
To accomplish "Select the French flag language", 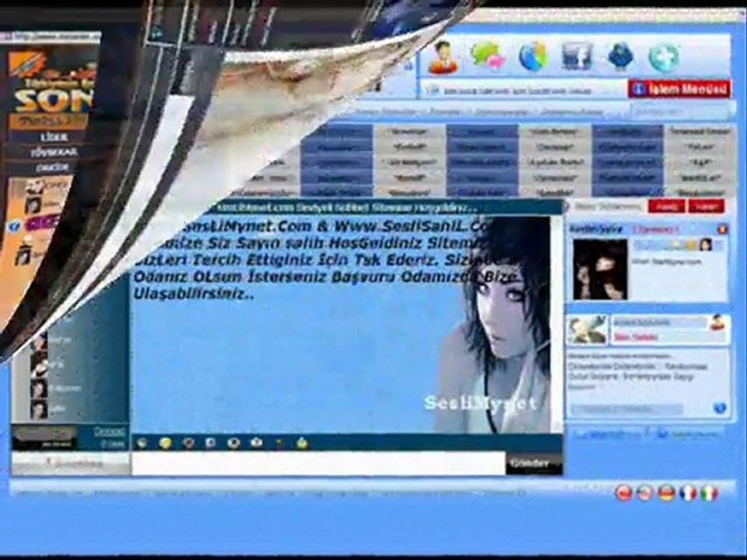I will 688,492.
